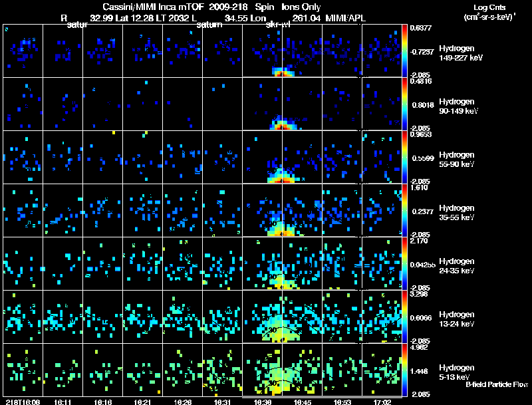Select the 17:02 time label

coord(382,402)
